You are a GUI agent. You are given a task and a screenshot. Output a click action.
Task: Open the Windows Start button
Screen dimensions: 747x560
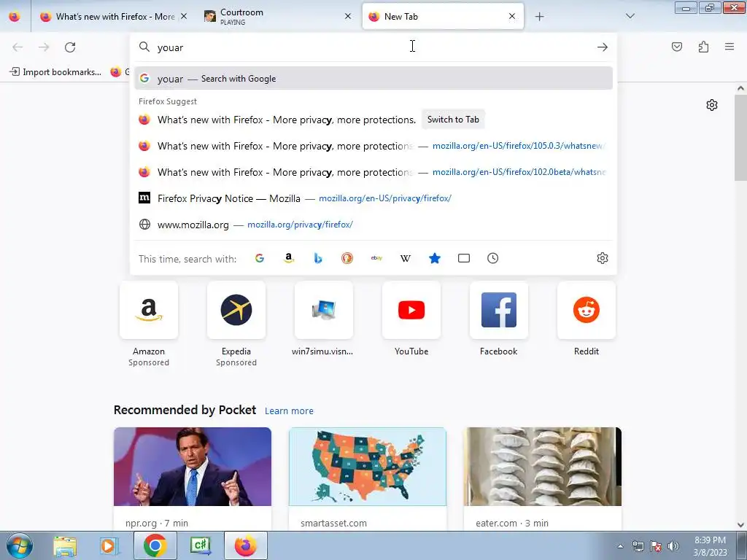[x=20, y=545]
